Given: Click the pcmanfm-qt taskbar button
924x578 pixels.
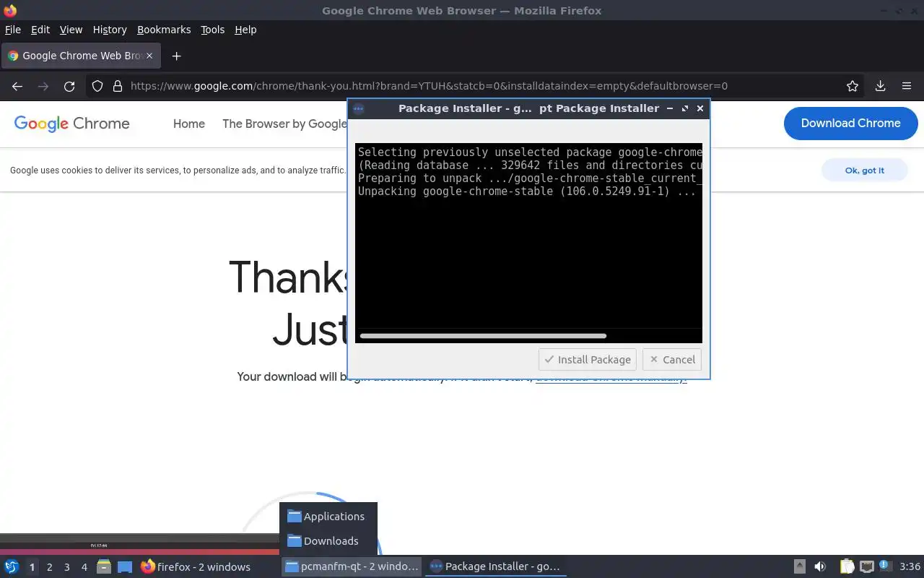Looking at the screenshot, I should [352, 567].
